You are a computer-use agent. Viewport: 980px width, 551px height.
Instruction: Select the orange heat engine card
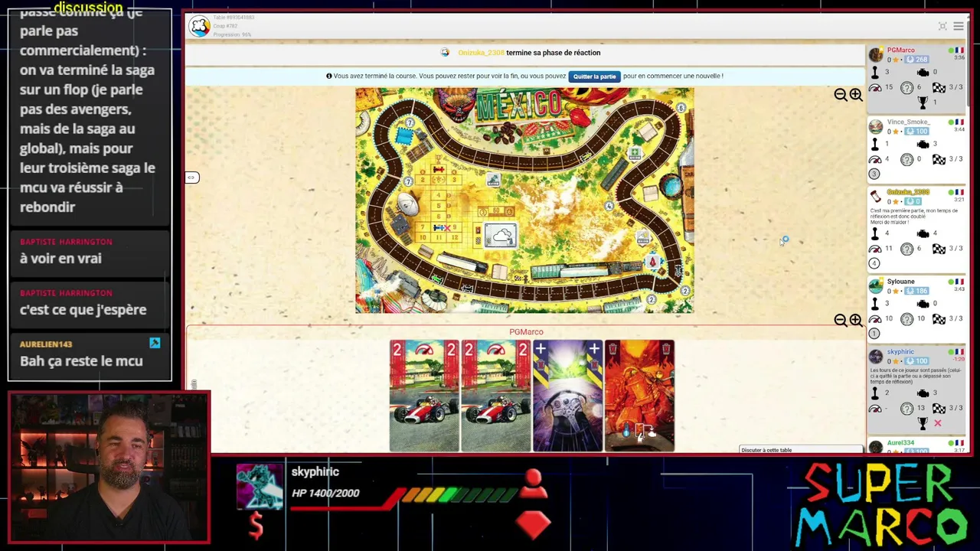pos(639,396)
